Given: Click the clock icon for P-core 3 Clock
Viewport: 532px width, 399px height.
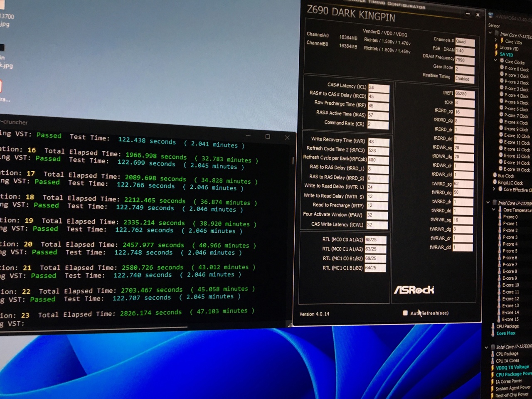Looking at the screenshot, I should (502, 88).
